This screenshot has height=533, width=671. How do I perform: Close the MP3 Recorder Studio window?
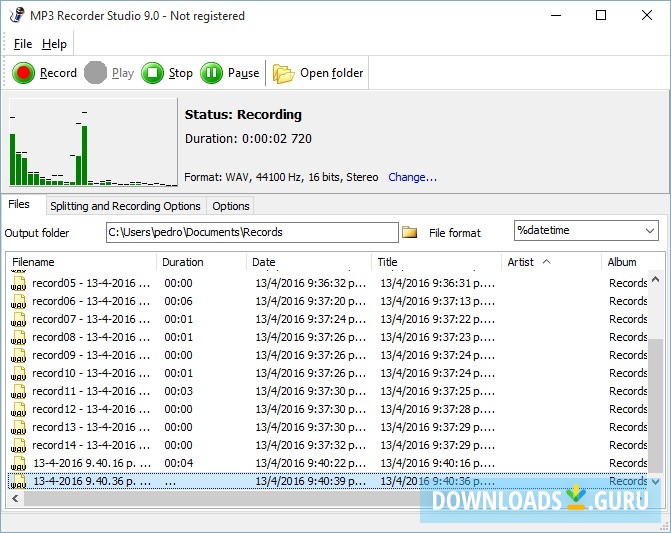tap(647, 15)
